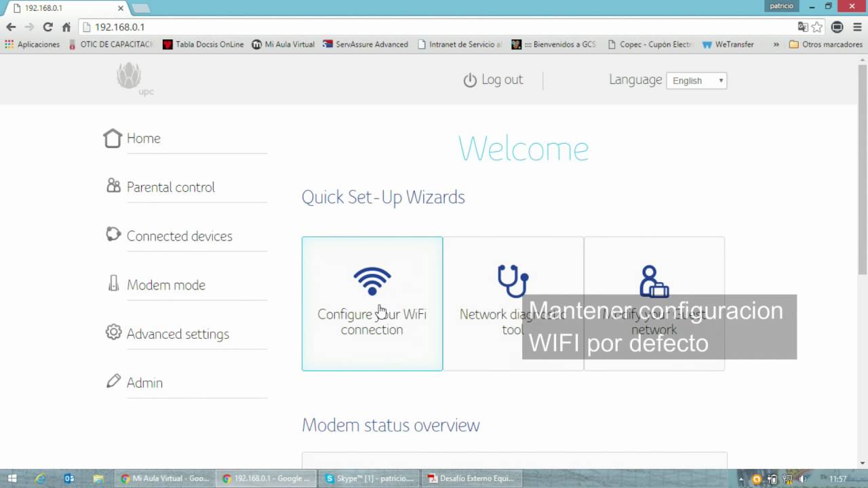The height and width of the screenshot is (488, 868).
Task: Open the Intranet de Servicio bookmark
Action: 459,44
